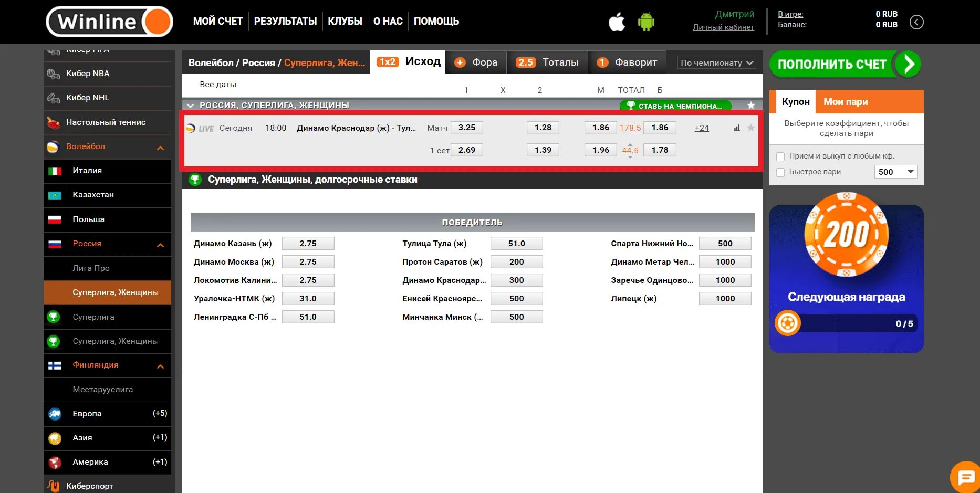Open the По чемпионату sorting dropdown

click(716, 63)
